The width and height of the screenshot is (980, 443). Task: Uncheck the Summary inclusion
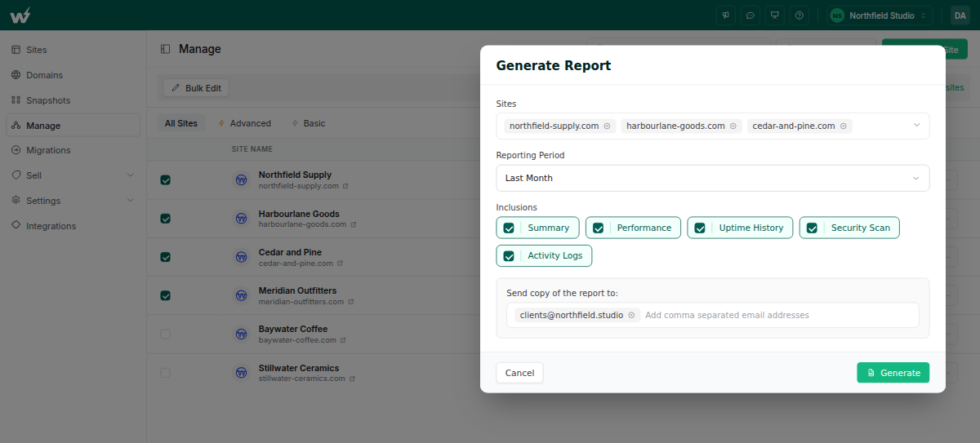click(x=509, y=228)
